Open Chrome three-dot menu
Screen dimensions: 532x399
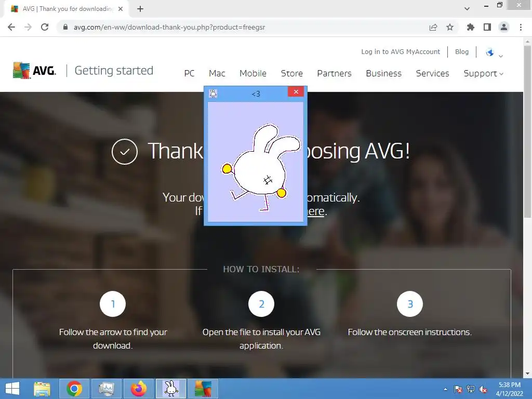(521, 27)
